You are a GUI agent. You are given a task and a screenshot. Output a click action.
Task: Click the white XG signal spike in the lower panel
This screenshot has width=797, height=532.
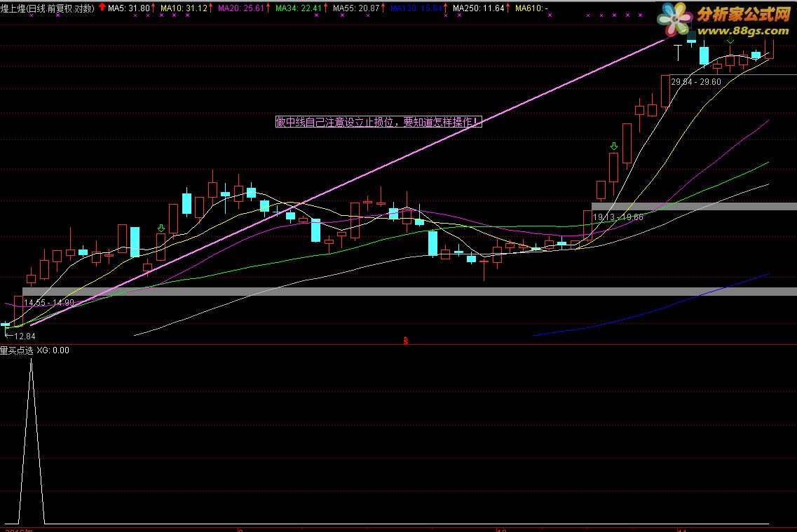tap(32, 441)
